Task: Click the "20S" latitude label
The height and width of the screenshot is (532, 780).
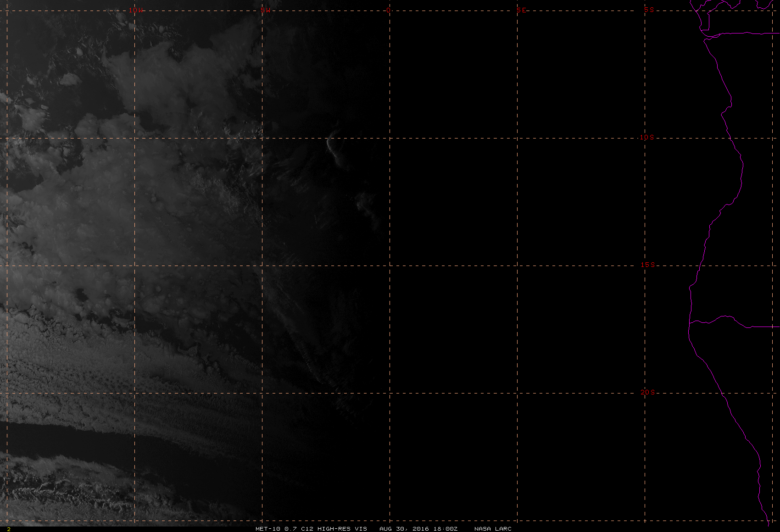Action: click(647, 392)
